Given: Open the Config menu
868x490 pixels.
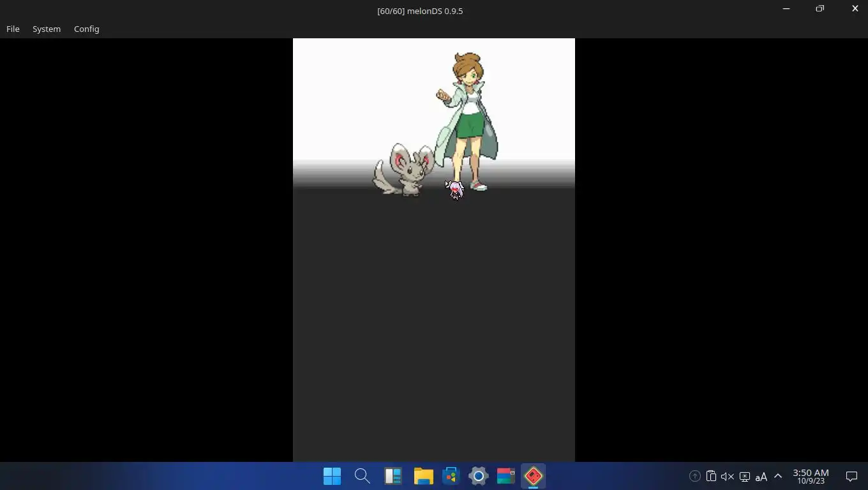Looking at the screenshot, I should tap(86, 29).
